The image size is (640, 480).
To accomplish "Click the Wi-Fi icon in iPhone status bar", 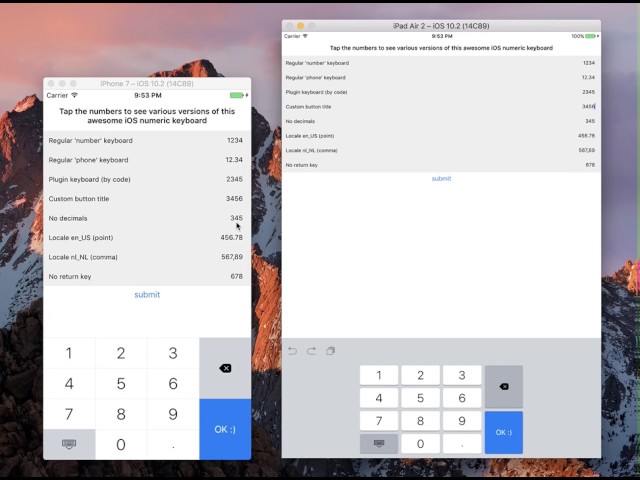I will click(x=74, y=95).
